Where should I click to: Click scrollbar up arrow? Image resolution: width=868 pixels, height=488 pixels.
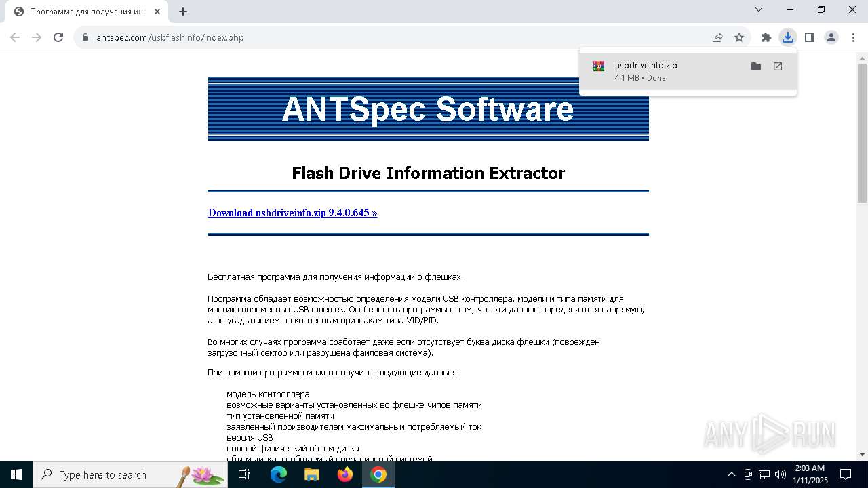862,58
